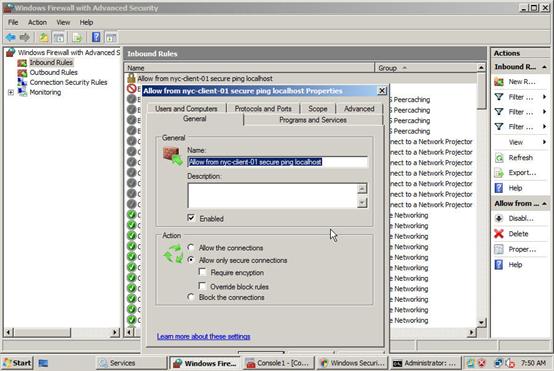Image resolution: width=554 pixels, height=371 pixels.
Task: Click the Start button on the taskbar
Action: click(x=17, y=363)
